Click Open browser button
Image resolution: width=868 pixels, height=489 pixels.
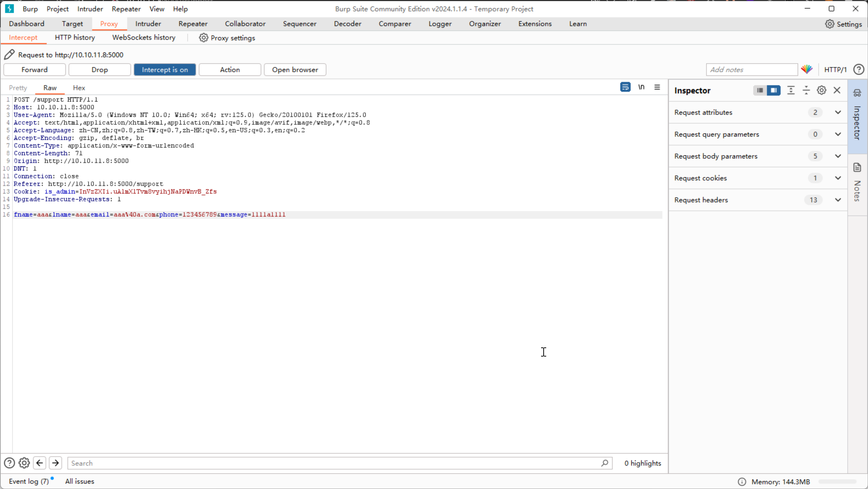click(x=295, y=69)
